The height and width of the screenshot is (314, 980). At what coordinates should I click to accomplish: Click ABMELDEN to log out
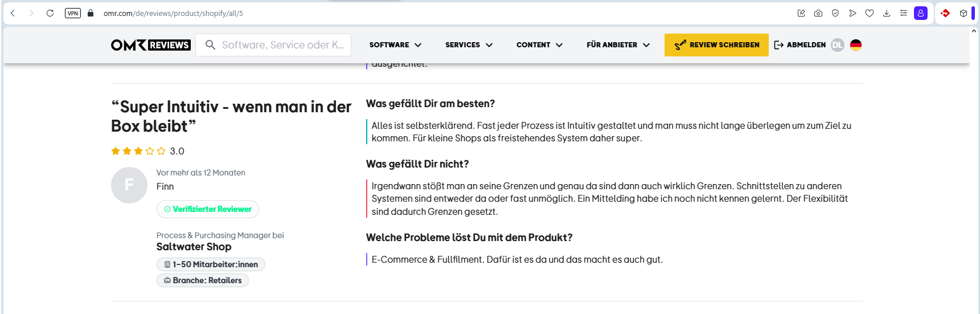(x=800, y=45)
